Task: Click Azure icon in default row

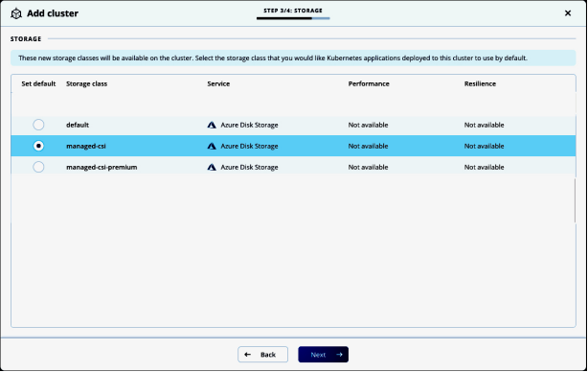Action: point(212,125)
